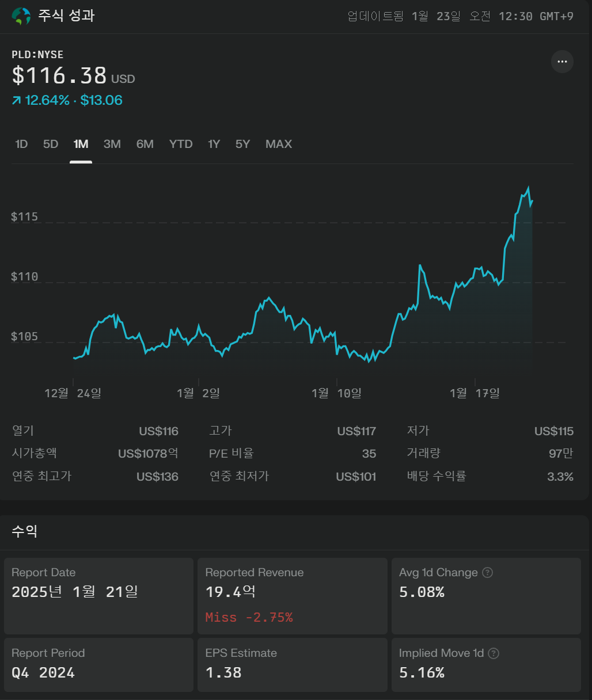Click the Miss -2.75% revenue label
This screenshot has height=700, width=592.
coord(249,617)
